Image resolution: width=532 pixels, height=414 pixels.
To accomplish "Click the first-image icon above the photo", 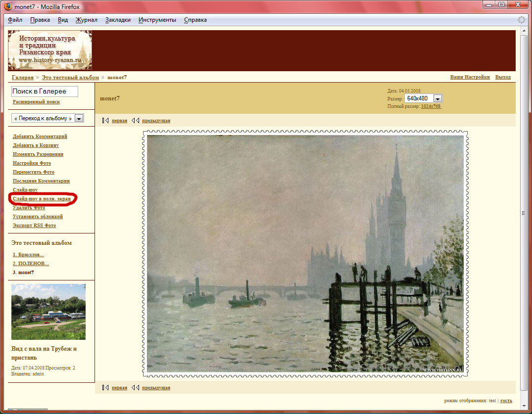I will pyautogui.click(x=105, y=120).
